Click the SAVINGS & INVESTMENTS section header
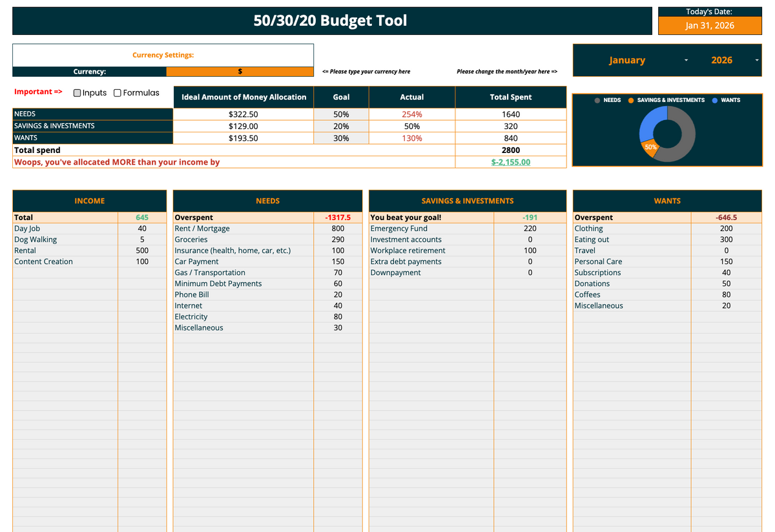Screen dimensions: 775x532 [468, 201]
